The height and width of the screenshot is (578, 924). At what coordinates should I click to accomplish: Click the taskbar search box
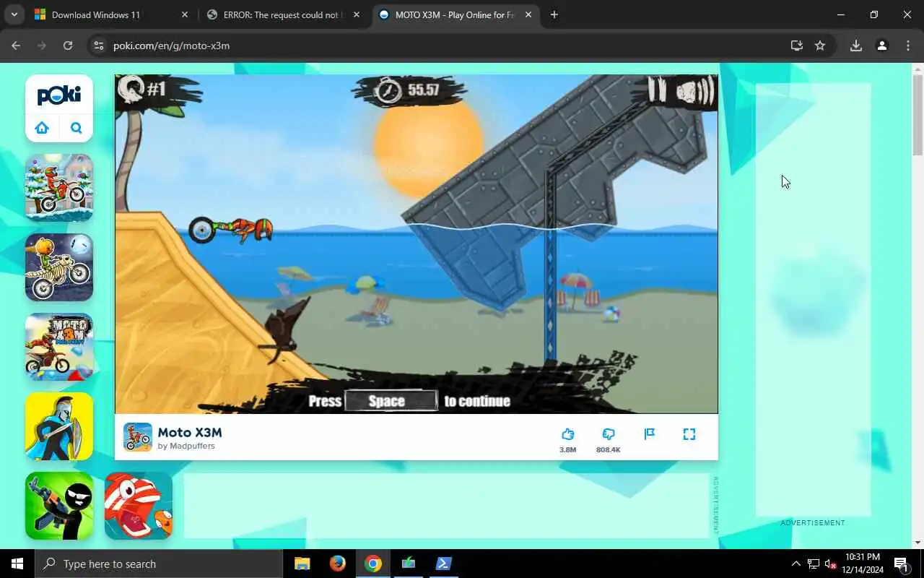coord(159,564)
